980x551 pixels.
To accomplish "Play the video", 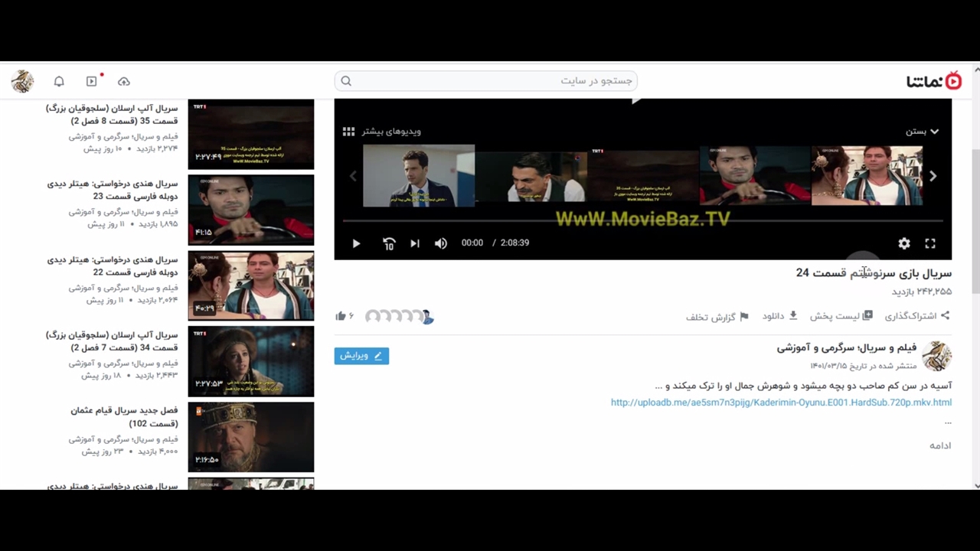I will (356, 243).
